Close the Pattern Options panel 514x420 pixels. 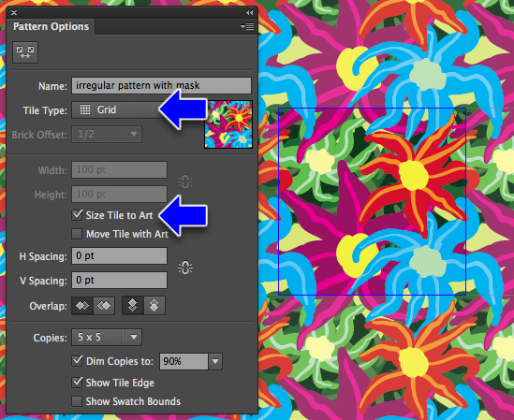click(x=14, y=13)
